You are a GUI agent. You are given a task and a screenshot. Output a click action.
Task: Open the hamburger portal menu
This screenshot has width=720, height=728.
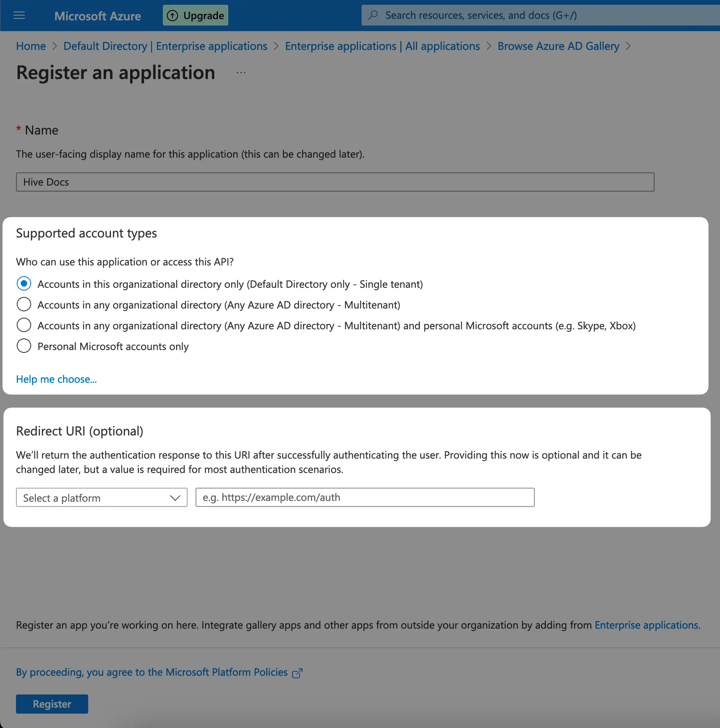[19, 16]
